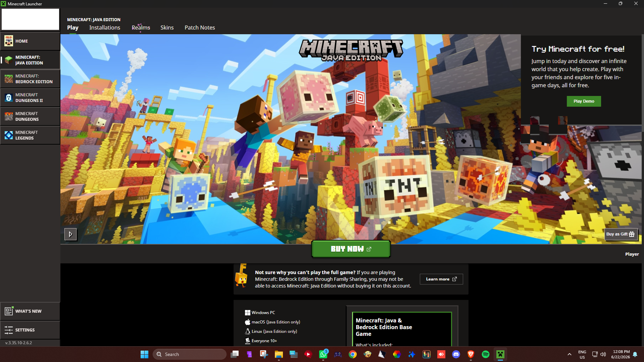Click the taskbar Search box
644x362 pixels.
(x=190, y=354)
